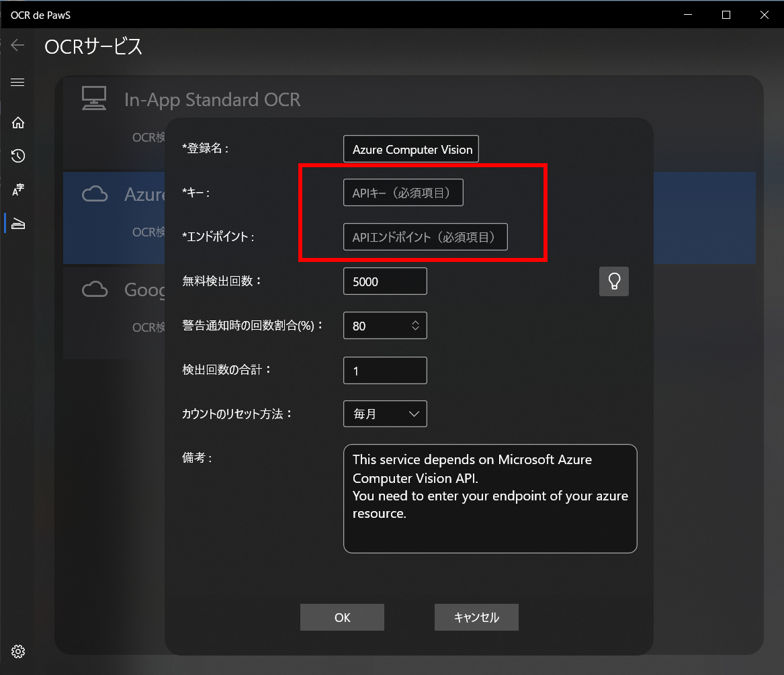This screenshot has width=784, height=675.
Task: Click the lightbulb hint button
Action: click(x=613, y=281)
